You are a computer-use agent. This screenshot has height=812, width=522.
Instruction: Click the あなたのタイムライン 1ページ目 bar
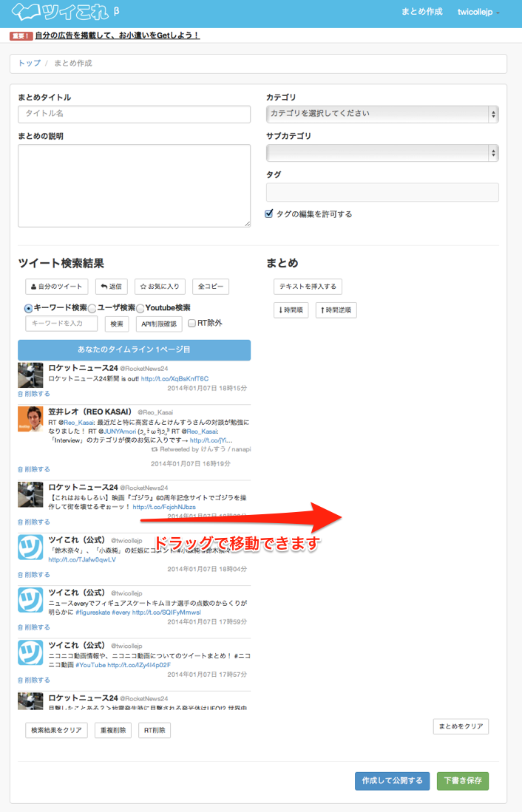[x=134, y=349]
